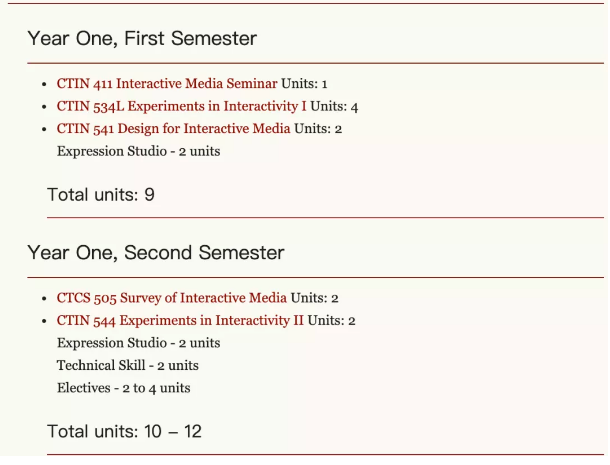610x465 pixels.
Task: Click the Electives - 2 to 4 units line
Action: 123,388
